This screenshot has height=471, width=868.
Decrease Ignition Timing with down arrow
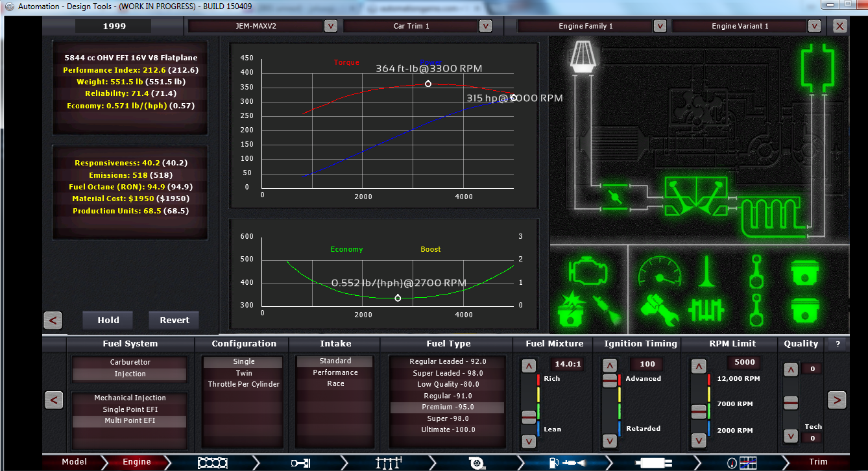click(610, 441)
